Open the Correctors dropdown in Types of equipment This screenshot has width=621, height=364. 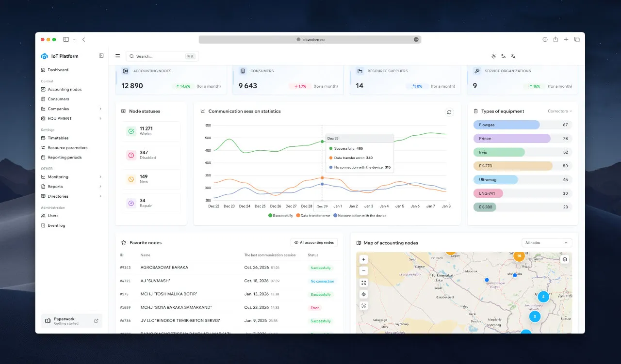click(x=559, y=111)
